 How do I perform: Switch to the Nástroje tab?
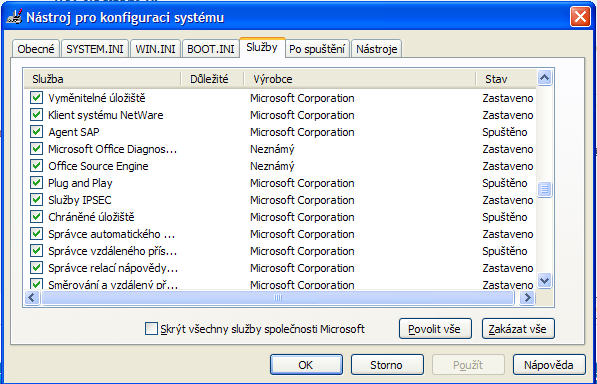[x=377, y=49]
